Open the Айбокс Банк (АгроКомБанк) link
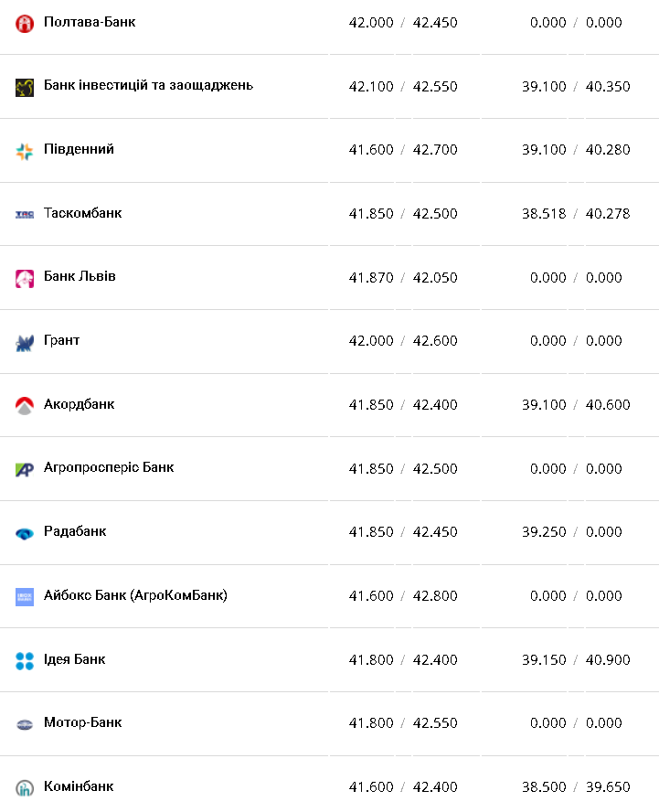659x812 pixels. 135,595
